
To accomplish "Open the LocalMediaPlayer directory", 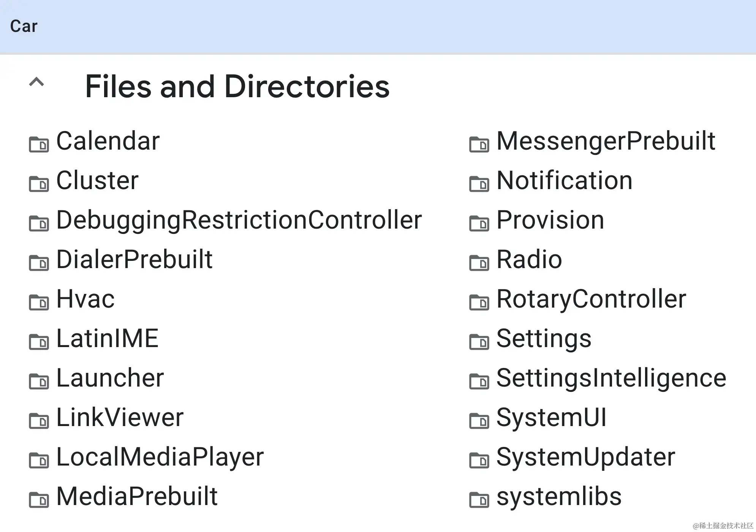I will click(x=160, y=456).
